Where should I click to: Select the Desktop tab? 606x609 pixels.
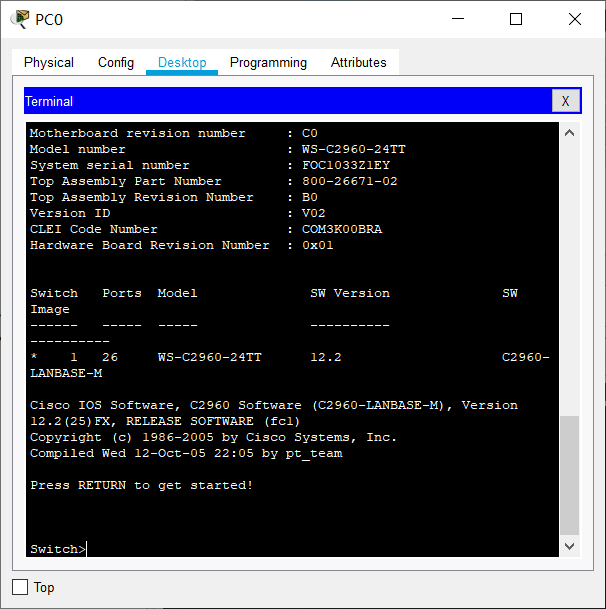point(182,63)
